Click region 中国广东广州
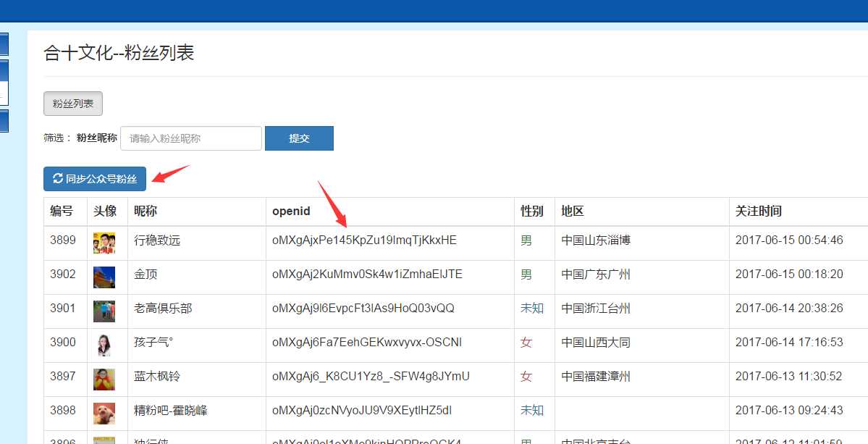Screen dimensions: 868x444 [x=596, y=274]
